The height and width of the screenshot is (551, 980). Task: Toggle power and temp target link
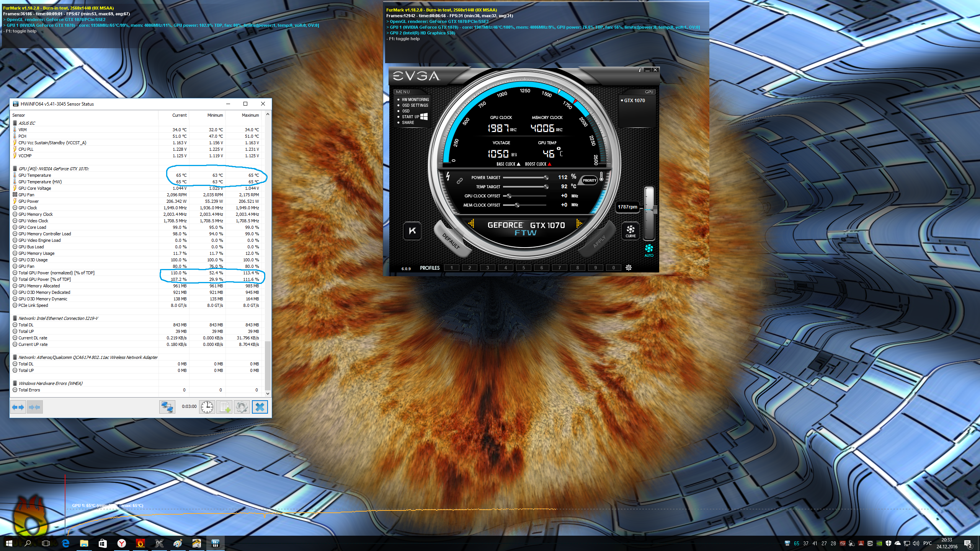[459, 181]
